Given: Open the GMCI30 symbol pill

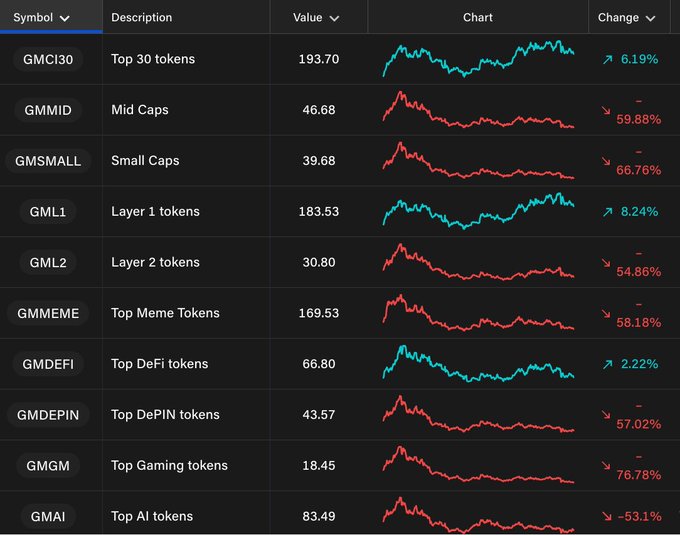Looking at the screenshot, I should point(48,60).
